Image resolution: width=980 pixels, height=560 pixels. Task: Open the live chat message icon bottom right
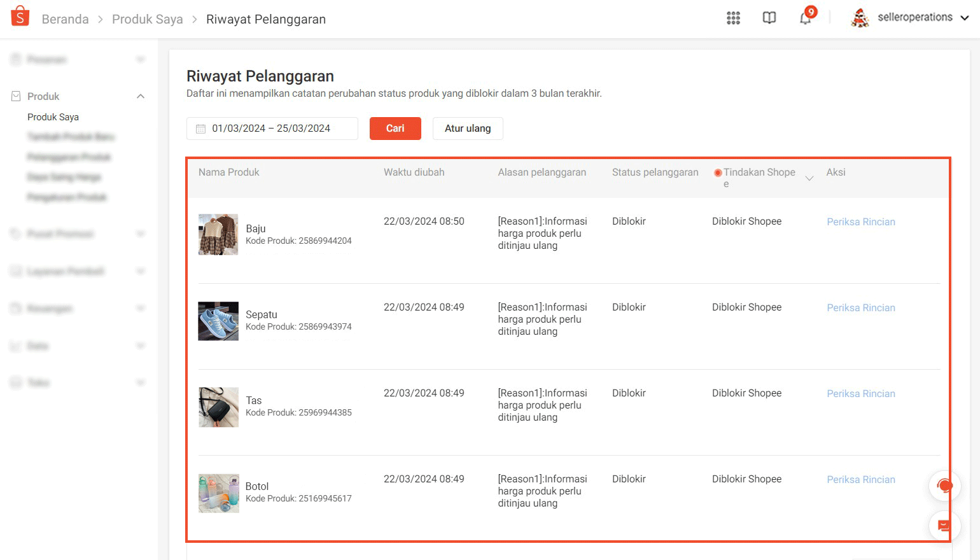pyautogui.click(x=945, y=526)
